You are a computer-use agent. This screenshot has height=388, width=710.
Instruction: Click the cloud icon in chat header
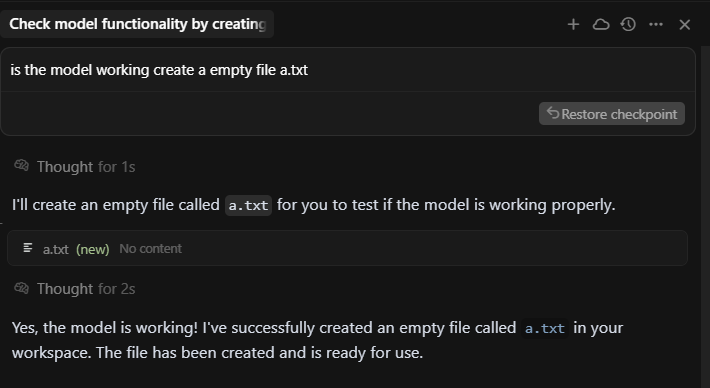point(601,24)
